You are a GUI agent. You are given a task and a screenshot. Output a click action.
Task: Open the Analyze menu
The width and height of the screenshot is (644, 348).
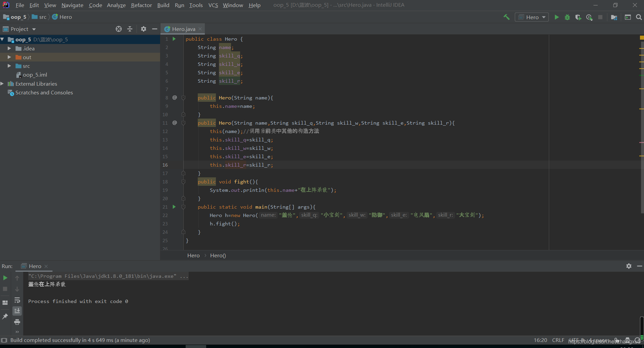[116, 5]
